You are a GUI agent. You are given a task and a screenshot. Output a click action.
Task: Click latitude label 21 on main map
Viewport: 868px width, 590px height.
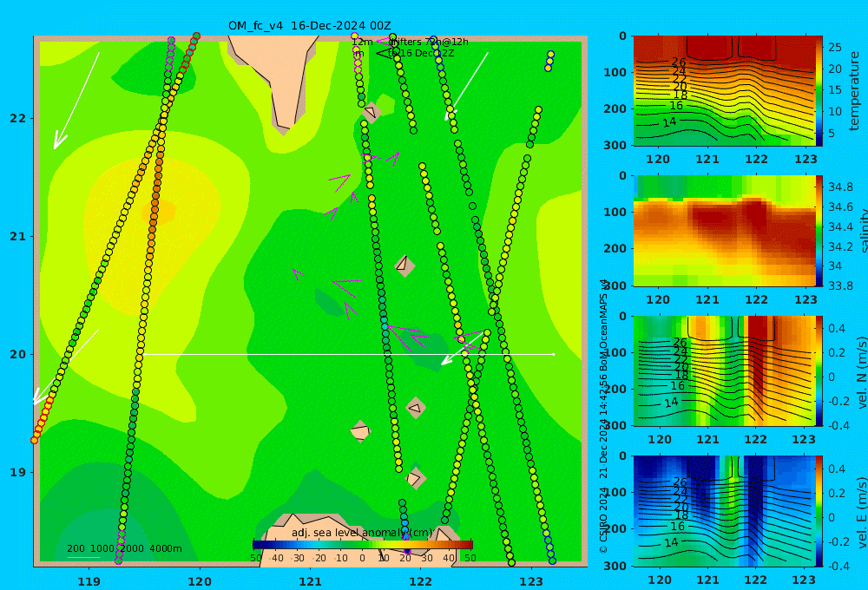[17, 236]
